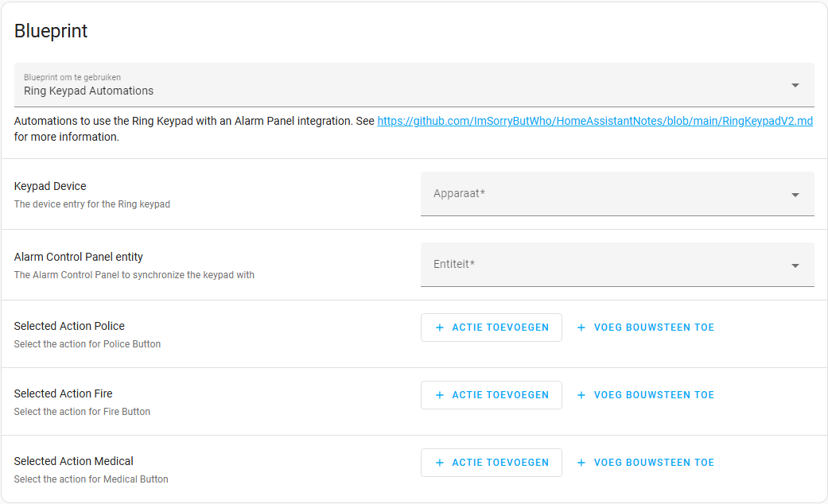This screenshot has height=504, width=828.
Task: Open the GitHub RingKeypadV2.md link
Action: click(595, 121)
